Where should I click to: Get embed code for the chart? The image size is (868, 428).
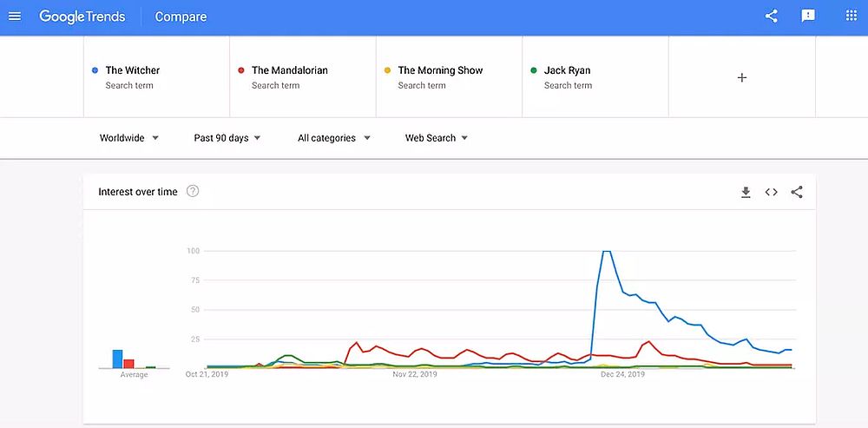(771, 192)
